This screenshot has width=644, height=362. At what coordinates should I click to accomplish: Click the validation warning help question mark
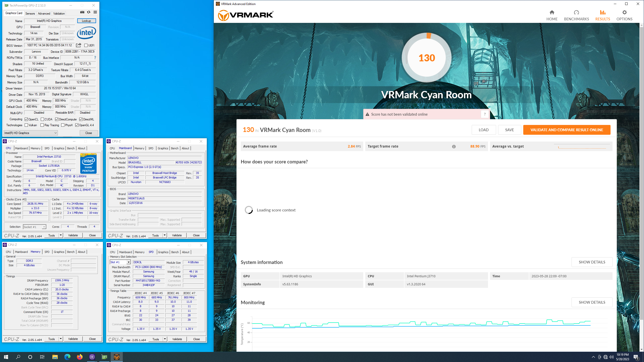[485, 114]
